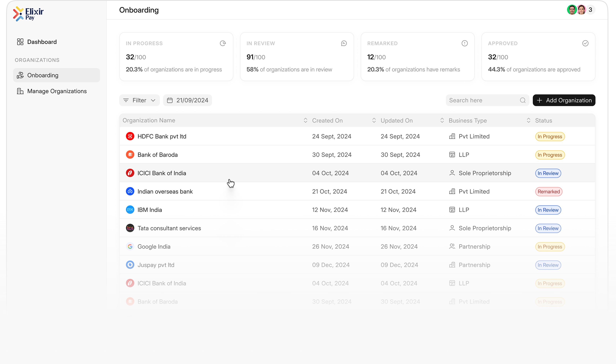616x364 pixels.
Task: Focus the Search here field
Action: point(487,100)
